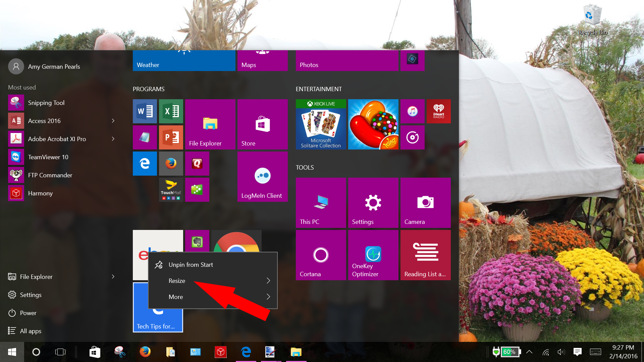Screen dimensions: 644x362
Task: Click the Power button
Action: [28, 313]
